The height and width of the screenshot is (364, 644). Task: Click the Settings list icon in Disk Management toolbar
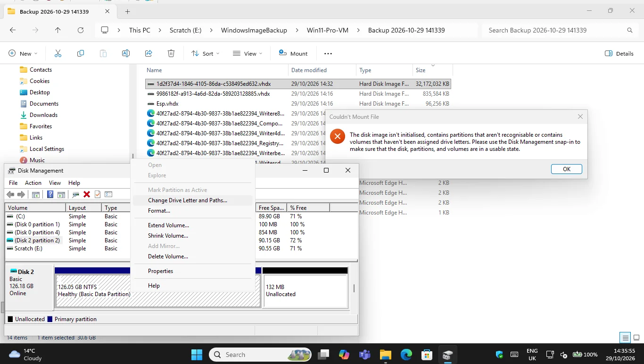pos(108,194)
